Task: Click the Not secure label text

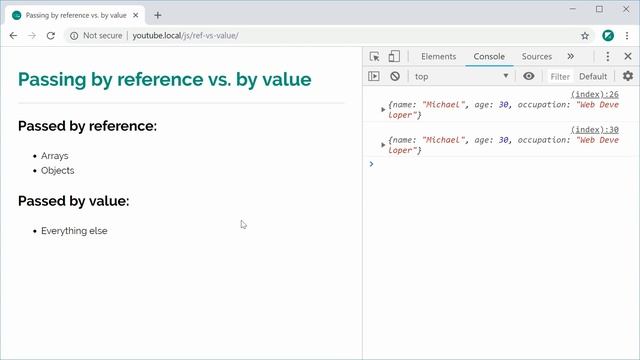Action: pos(102,36)
